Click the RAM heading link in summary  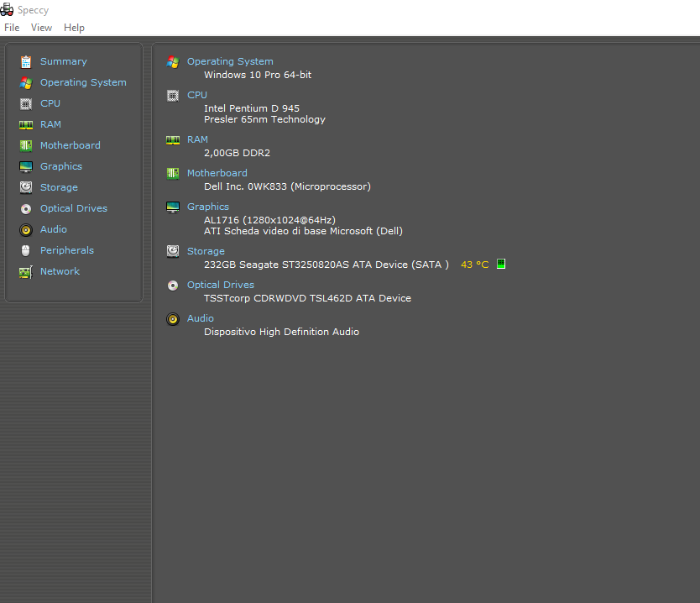(x=197, y=139)
